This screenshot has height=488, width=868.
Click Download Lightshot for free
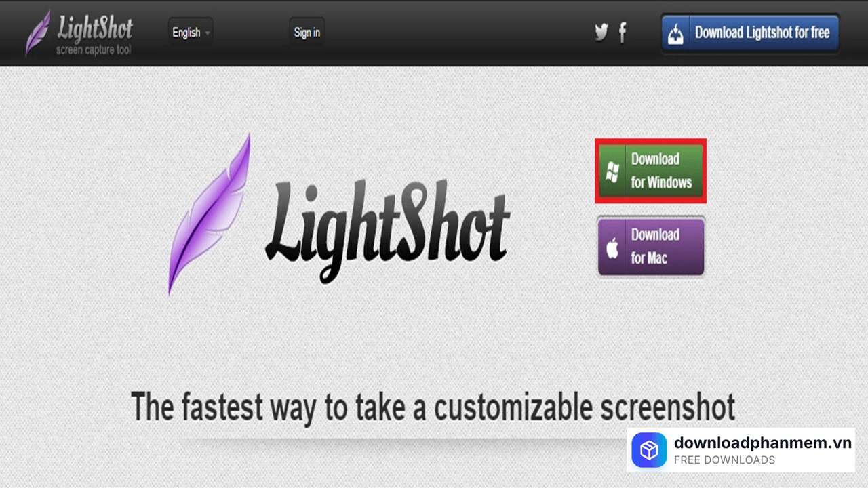[759, 33]
